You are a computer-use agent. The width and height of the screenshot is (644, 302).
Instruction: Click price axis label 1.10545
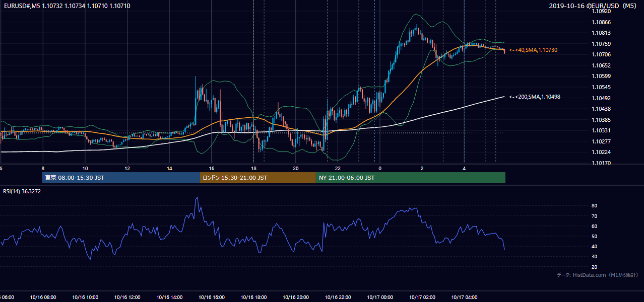click(601, 87)
